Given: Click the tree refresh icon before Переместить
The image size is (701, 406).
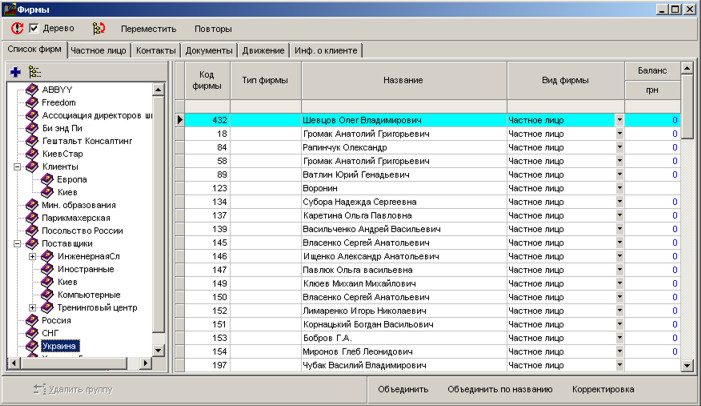Looking at the screenshot, I should [x=98, y=29].
